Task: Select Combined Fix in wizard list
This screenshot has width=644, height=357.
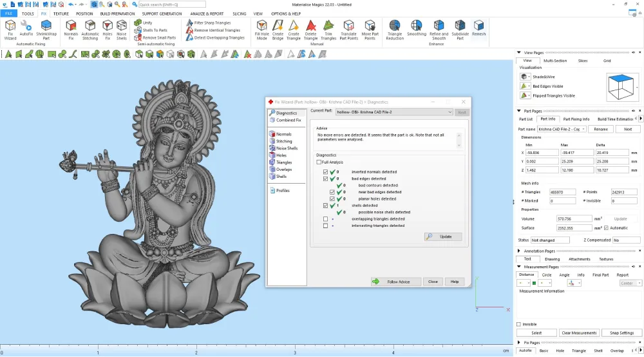Action: 286,120
